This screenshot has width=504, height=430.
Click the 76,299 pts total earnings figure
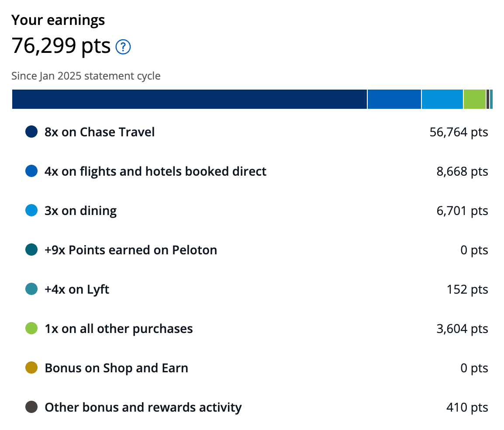60,46
